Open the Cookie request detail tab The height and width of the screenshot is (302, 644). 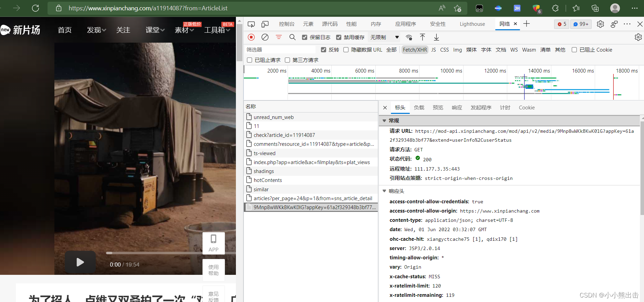(x=527, y=108)
